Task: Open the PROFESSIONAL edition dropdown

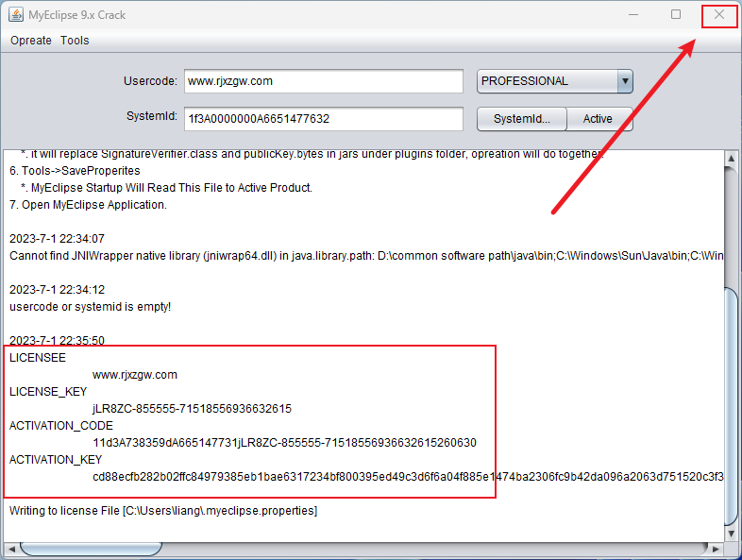Action: click(554, 81)
